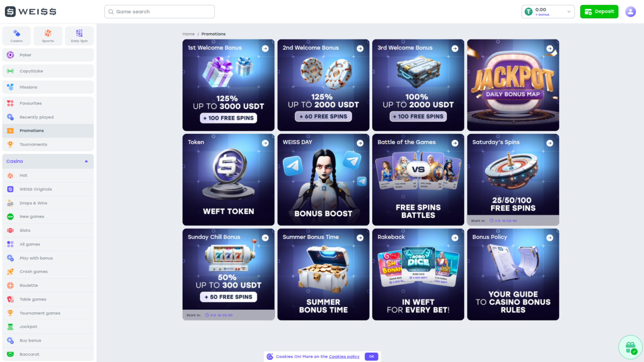
Task: Accept cookies with the OK button
Action: 371,356
